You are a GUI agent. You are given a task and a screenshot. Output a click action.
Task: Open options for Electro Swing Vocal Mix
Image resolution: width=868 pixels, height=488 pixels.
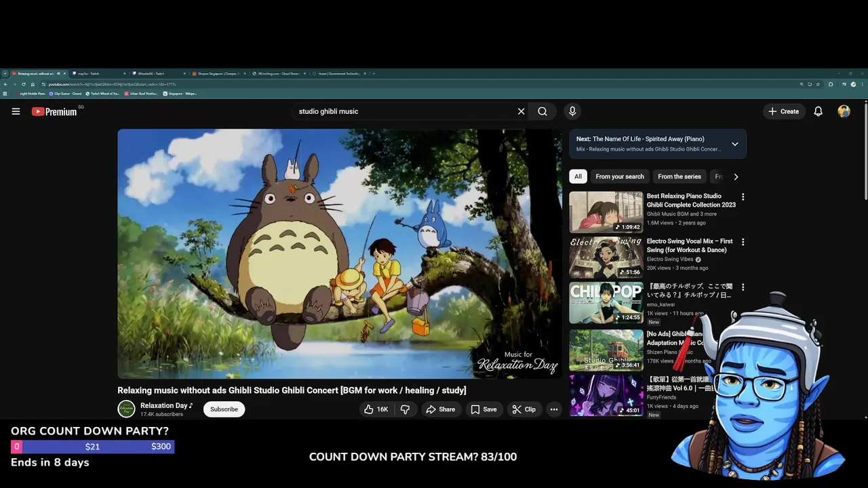click(743, 242)
